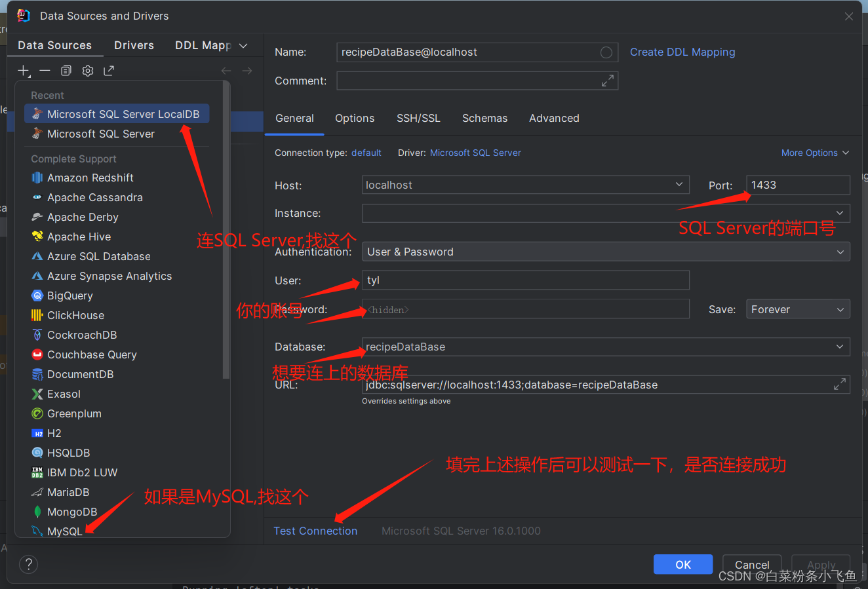This screenshot has height=589, width=868.
Task: Click Create DDL Mapping
Action: point(682,52)
